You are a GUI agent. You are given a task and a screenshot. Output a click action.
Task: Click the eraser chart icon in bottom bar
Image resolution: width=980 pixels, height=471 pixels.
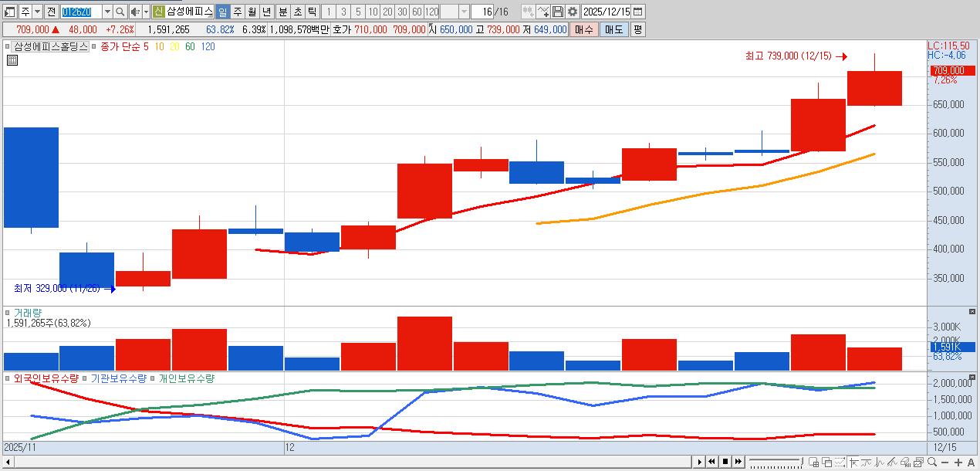pos(905,463)
